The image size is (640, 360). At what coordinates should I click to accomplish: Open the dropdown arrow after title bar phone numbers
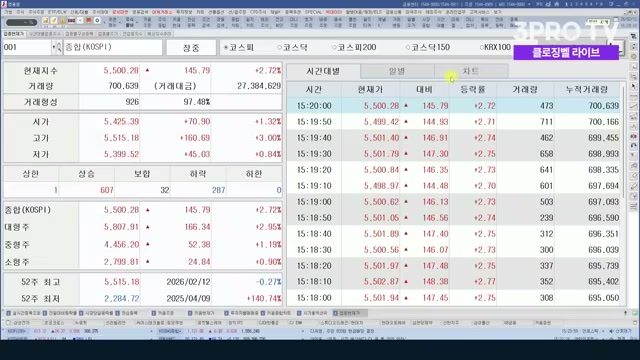529,4
